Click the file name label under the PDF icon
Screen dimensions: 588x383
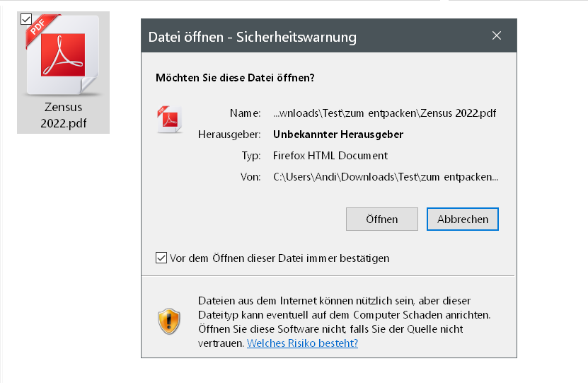[63, 115]
